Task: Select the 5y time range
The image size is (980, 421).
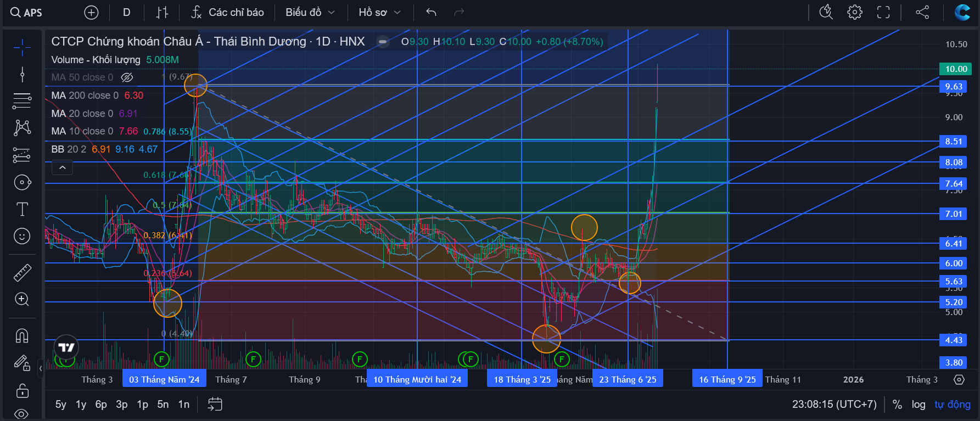Action: tap(60, 405)
